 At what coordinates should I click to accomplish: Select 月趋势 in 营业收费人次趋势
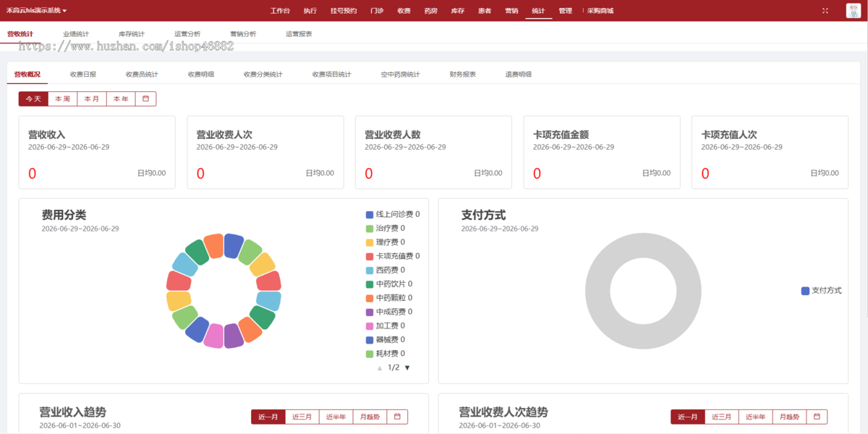click(x=790, y=417)
